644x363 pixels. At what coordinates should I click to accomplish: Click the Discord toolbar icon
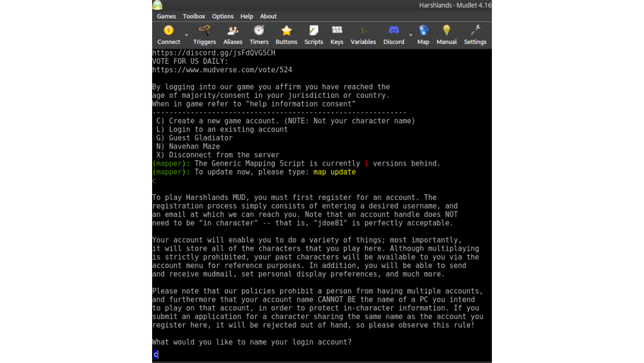[394, 35]
